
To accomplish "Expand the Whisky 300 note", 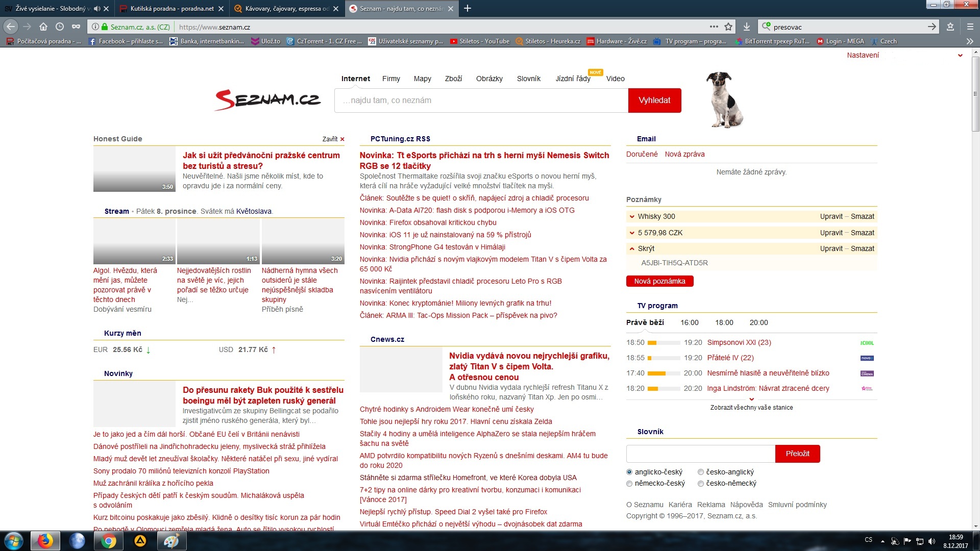I will pyautogui.click(x=632, y=217).
